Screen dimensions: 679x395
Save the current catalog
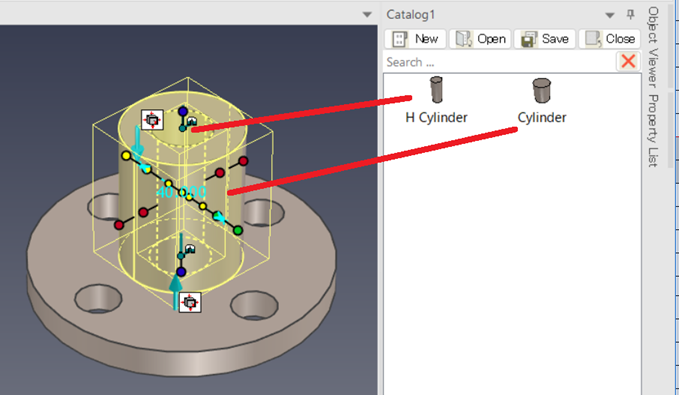point(545,39)
